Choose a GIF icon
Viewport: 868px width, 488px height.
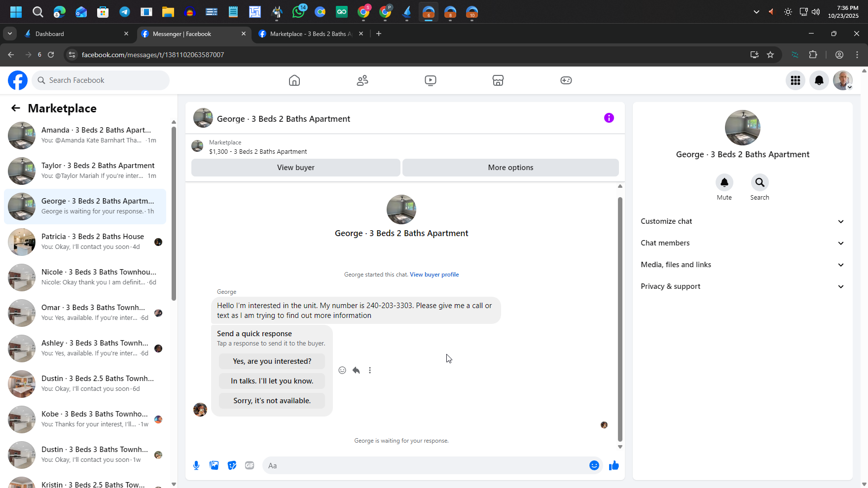(x=250, y=465)
